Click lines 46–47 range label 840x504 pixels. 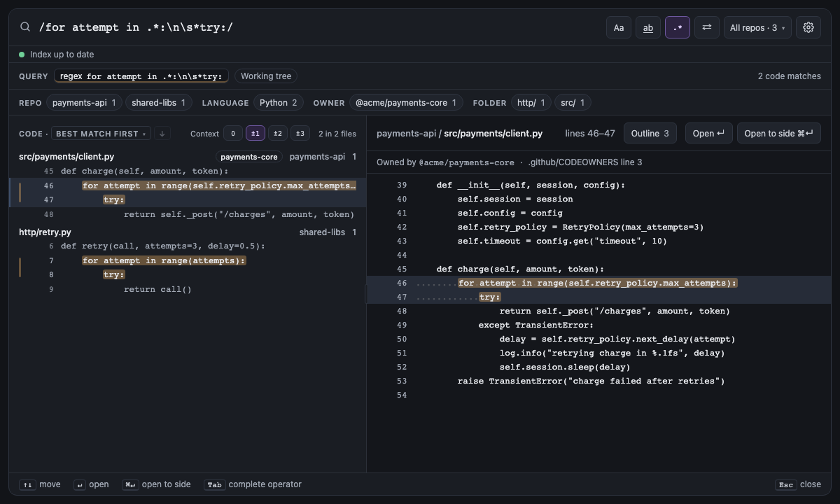point(590,133)
